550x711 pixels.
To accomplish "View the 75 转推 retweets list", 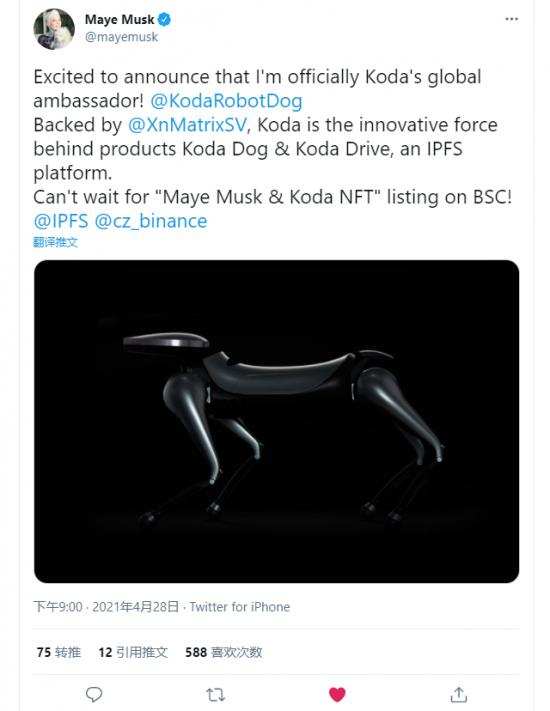I will point(58,652).
